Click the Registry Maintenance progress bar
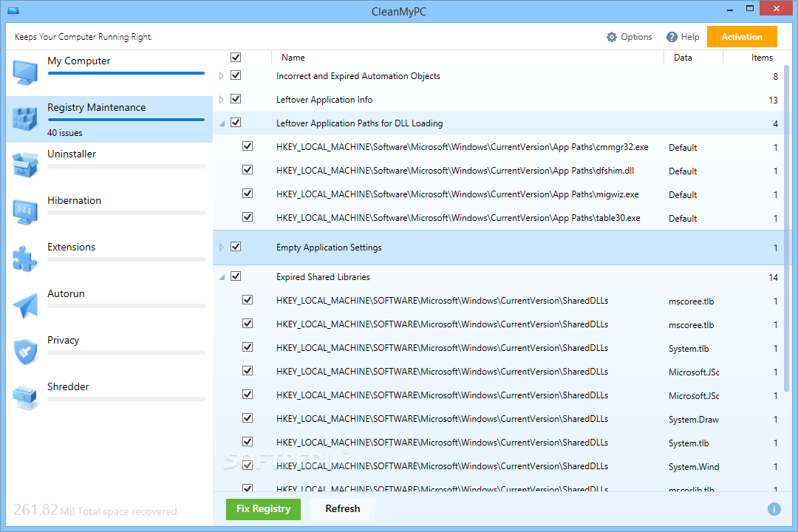 [x=126, y=120]
